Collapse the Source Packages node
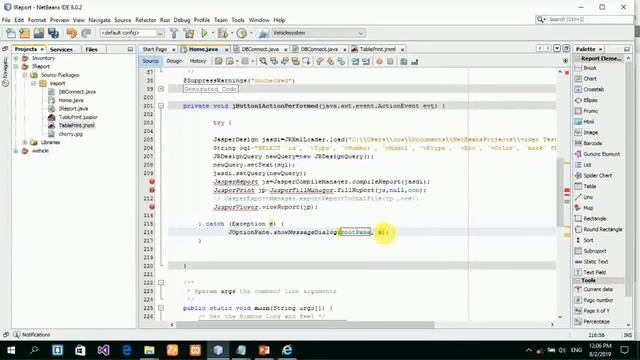640x360 pixels. coord(25,75)
